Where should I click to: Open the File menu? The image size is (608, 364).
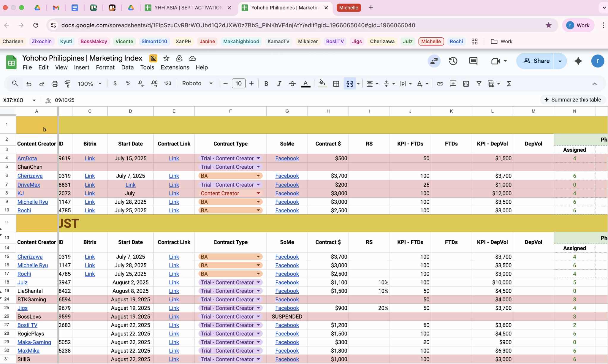click(x=27, y=67)
